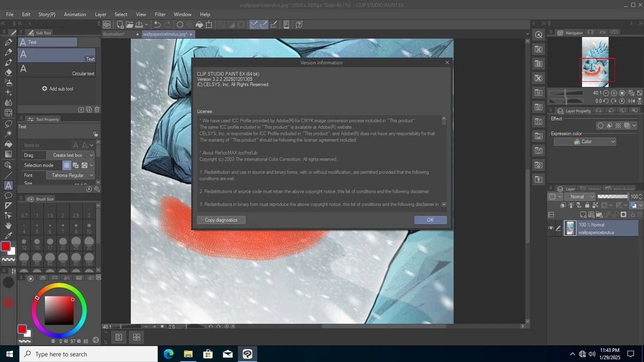
Task: Select the Fill bucket tool
Action: click(8, 144)
